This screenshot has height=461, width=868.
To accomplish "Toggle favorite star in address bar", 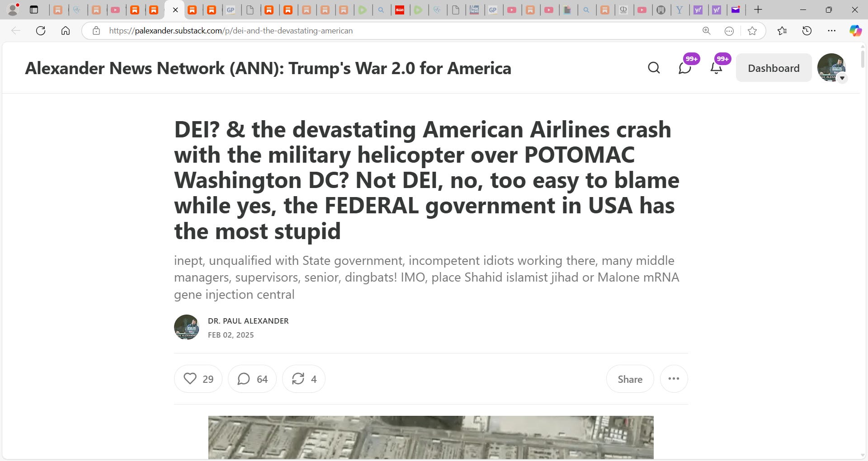I will point(752,31).
